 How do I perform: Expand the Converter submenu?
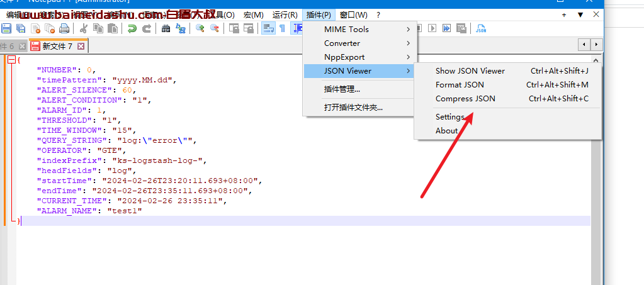(x=360, y=43)
